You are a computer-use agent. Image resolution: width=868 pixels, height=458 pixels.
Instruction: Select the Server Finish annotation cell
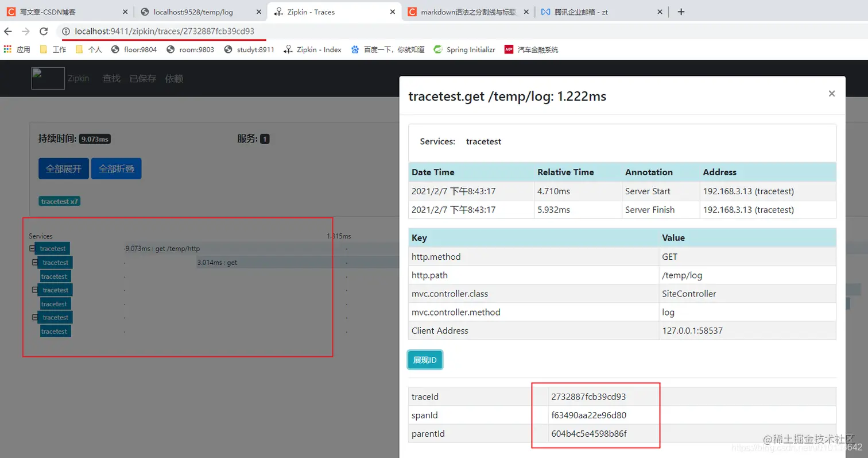click(x=660, y=210)
